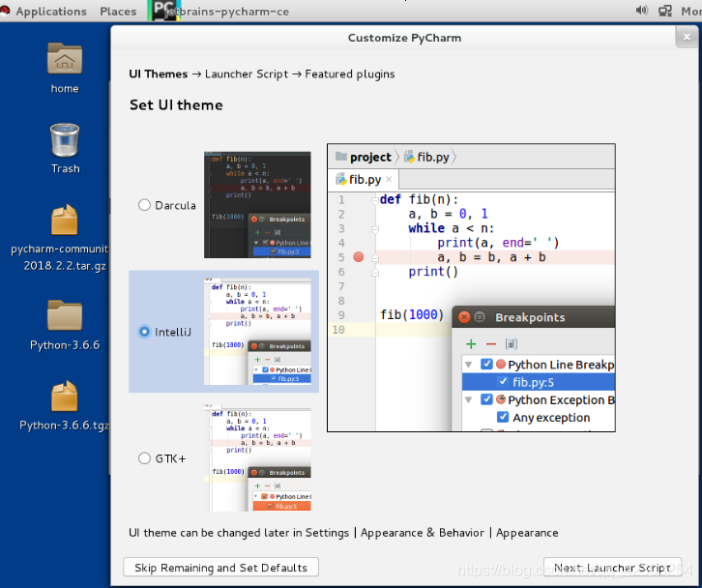Select the GTK+ theme radio button
702x588 pixels.
pos(144,458)
